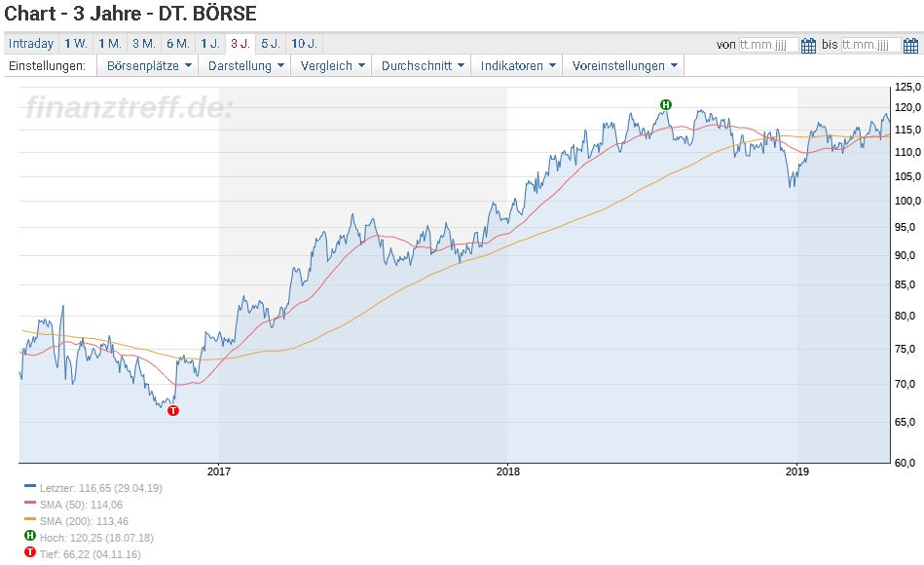
Task: Open the 'von' date calendar picker icon
Action: click(x=808, y=45)
